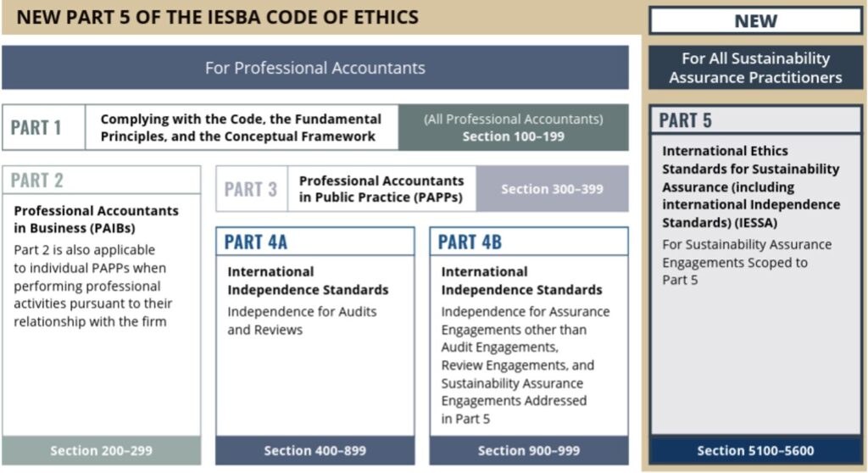Click the PART 4B header
The height and width of the screenshot is (473, 868).
pos(529,242)
